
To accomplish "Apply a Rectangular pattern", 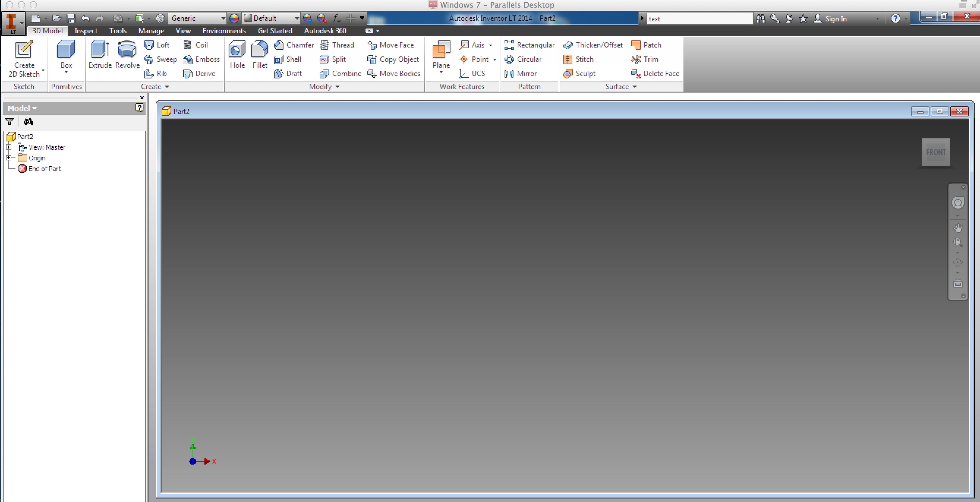I will click(529, 45).
